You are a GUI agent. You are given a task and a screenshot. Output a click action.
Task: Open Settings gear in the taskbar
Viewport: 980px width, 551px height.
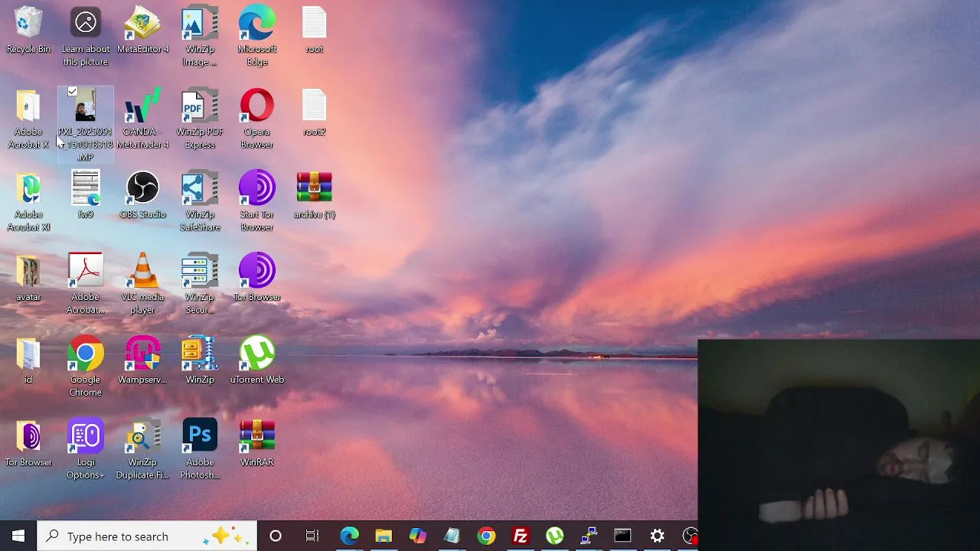658,536
